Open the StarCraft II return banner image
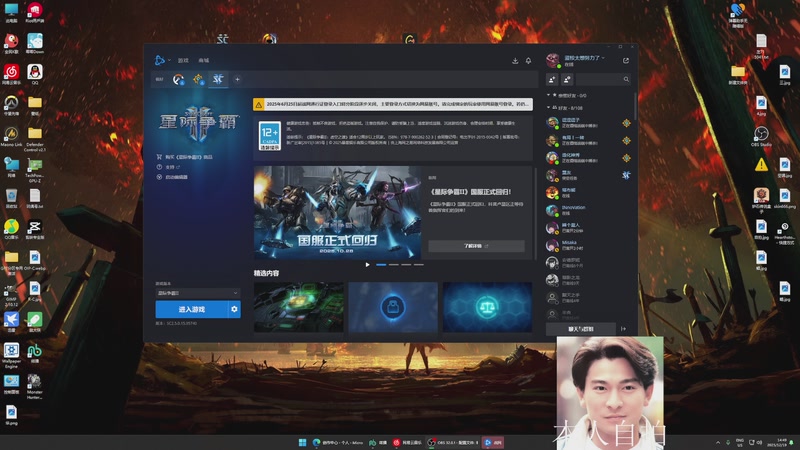Viewport: 800px width, 450px height. pos(337,212)
